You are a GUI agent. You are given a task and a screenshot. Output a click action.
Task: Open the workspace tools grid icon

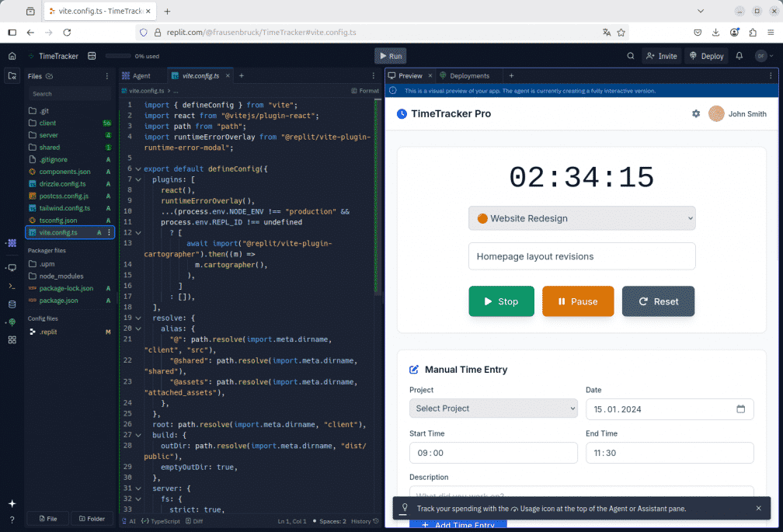11,338
